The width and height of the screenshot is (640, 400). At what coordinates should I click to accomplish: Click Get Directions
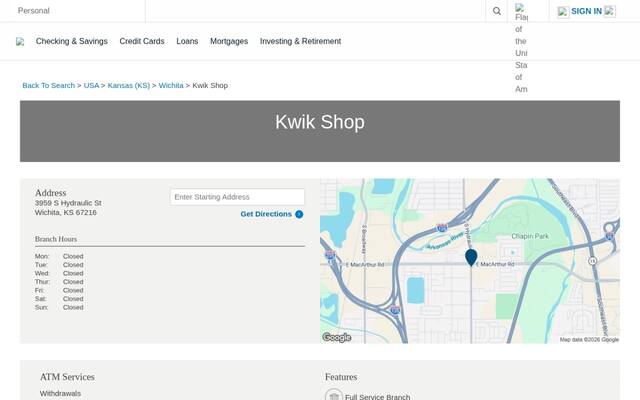point(266,214)
